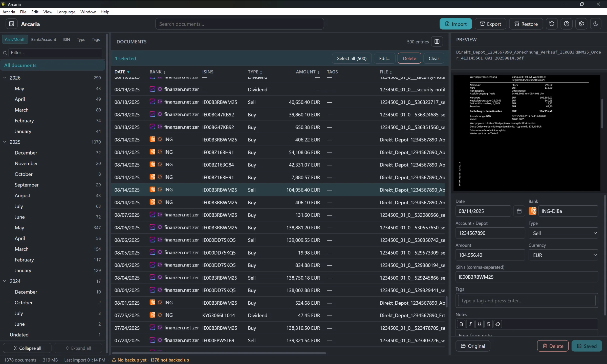Switch to the Bank/Account sidebar tab
607x364 pixels.
[44, 40]
